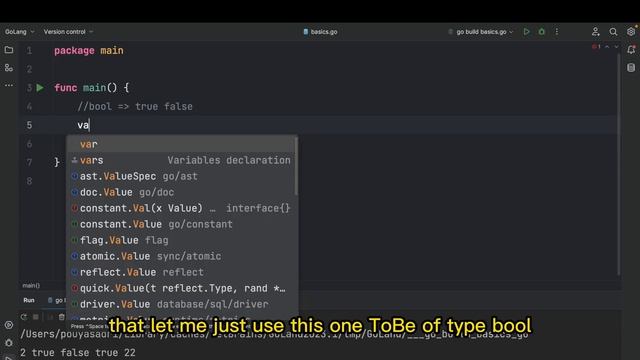The height and width of the screenshot is (360, 640).
Task: Place the cursor in 'package main'
Action: coord(89,51)
